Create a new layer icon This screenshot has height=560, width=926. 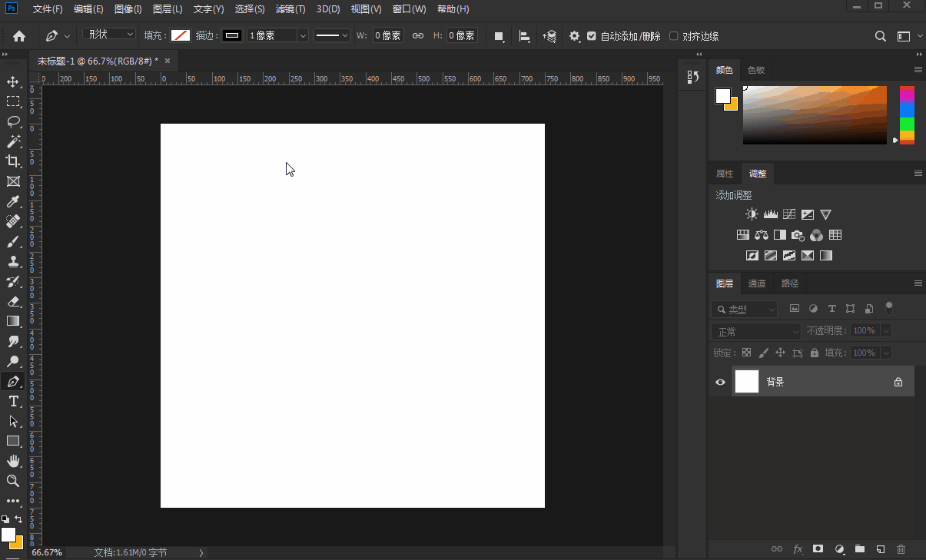click(881, 549)
